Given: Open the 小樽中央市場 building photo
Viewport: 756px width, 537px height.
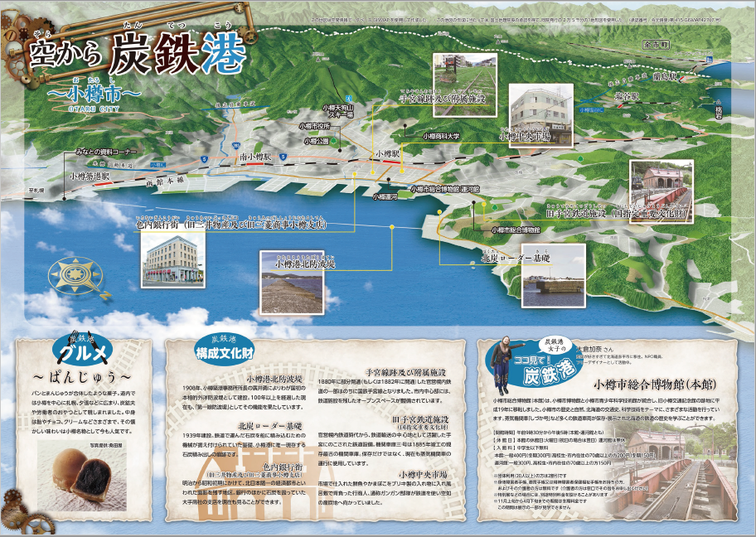Looking at the screenshot, I should coord(541,114).
